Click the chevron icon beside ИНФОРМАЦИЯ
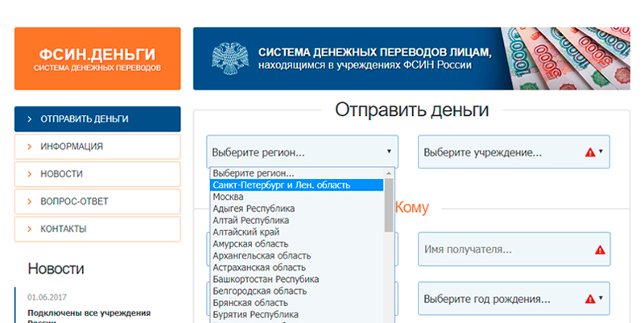Viewport: 644px width, 323px height. pyautogui.click(x=30, y=147)
